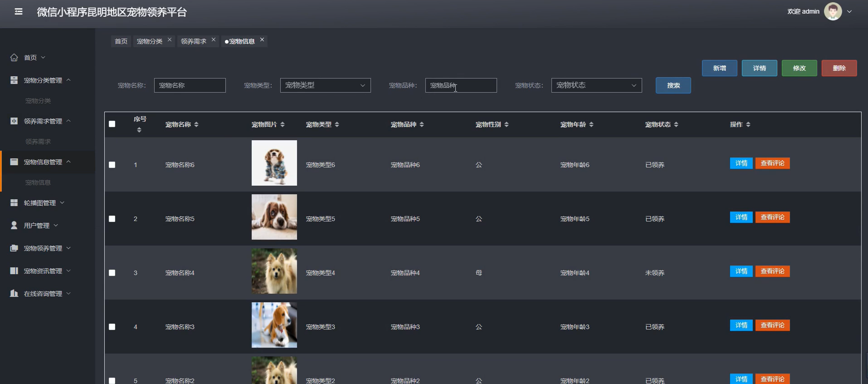Sort by 宠物年龄 column arrows
868x384 pixels.
591,124
